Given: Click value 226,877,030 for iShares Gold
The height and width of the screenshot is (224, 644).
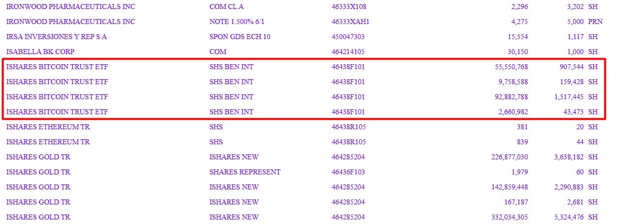Looking at the screenshot, I should [x=508, y=157].
